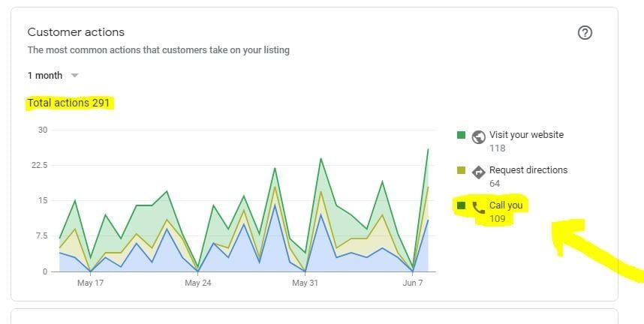Viewport: 644px width, 324px height.
Task: Toggle the olive Request directions legend square
Action: tap(462, 171)
